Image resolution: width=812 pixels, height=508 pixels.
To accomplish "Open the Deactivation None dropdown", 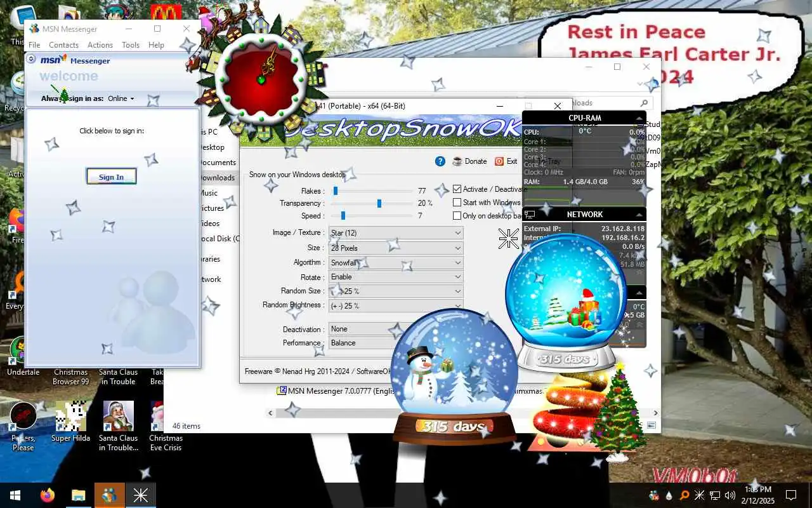I will click(362, 329).
